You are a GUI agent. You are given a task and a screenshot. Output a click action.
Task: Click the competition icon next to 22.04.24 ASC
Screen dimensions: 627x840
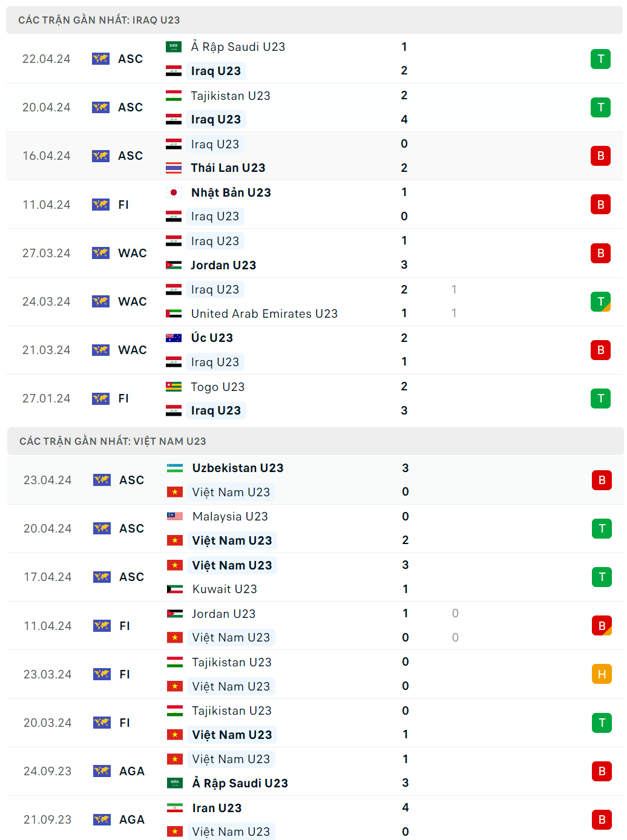100,59
